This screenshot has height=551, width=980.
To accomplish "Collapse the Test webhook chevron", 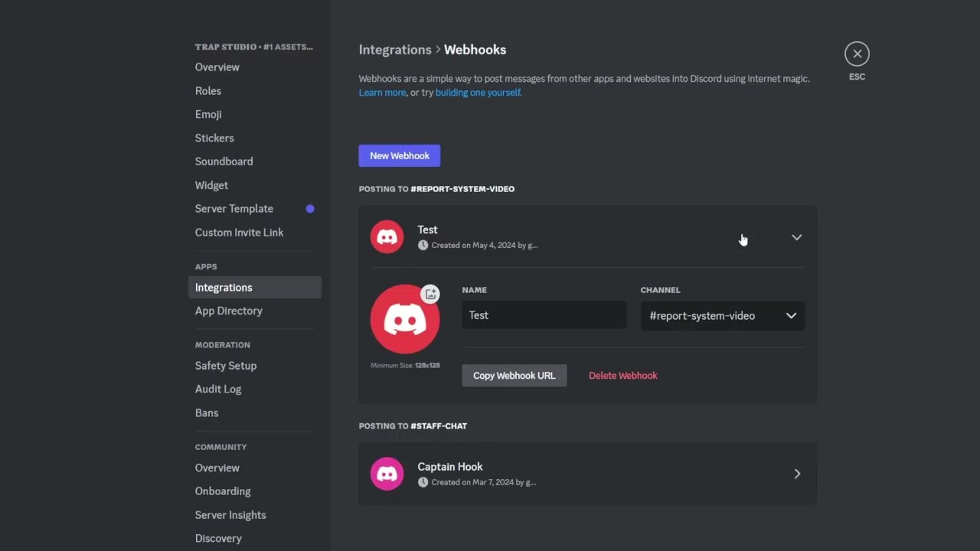I will [796, 237].
